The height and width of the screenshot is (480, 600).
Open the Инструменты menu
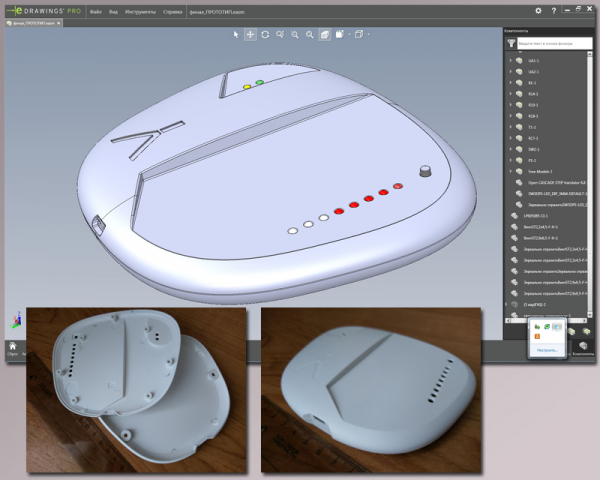[x=140, y=12]
